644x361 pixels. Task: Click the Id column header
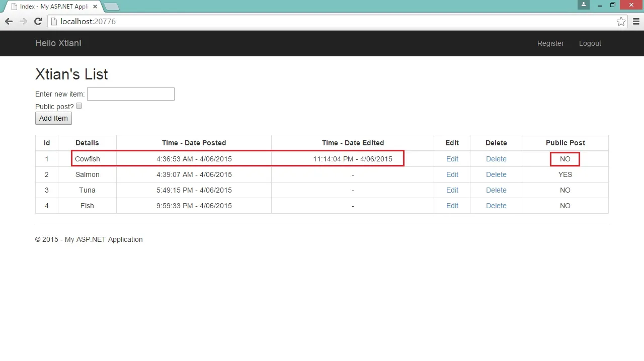(x=47, y=143)
